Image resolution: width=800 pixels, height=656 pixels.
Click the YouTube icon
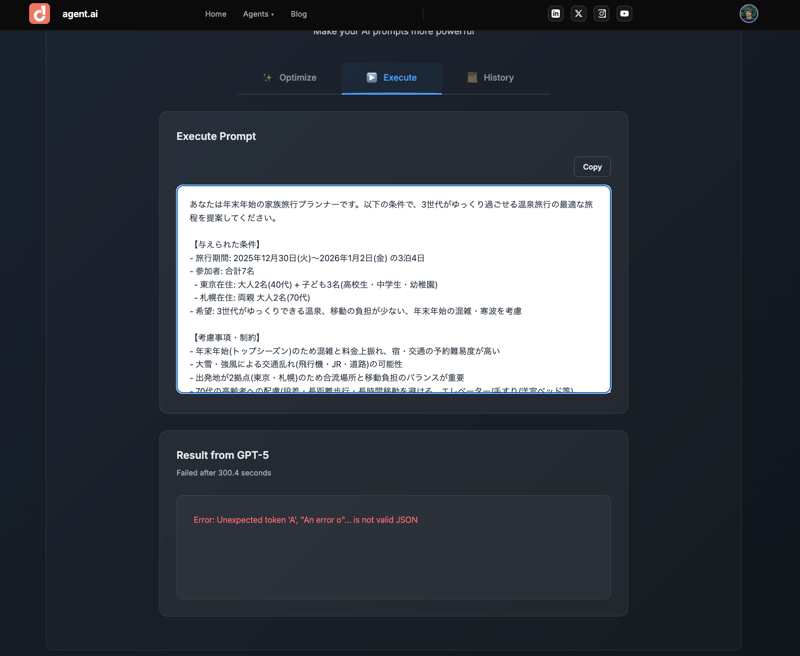(x=624, y=14)
